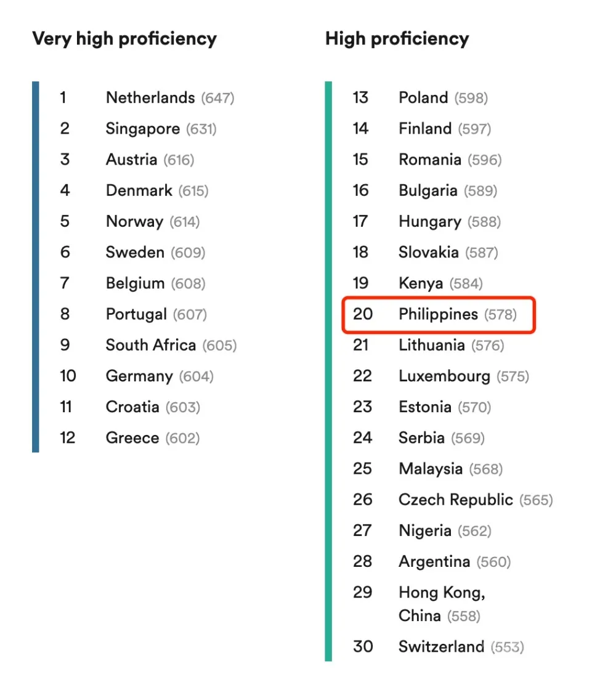Image resolution: width=616 pixels, height=695 pixels.
Task: Select Poland ranked thirteenth
Action: click(x=420, y=97)
